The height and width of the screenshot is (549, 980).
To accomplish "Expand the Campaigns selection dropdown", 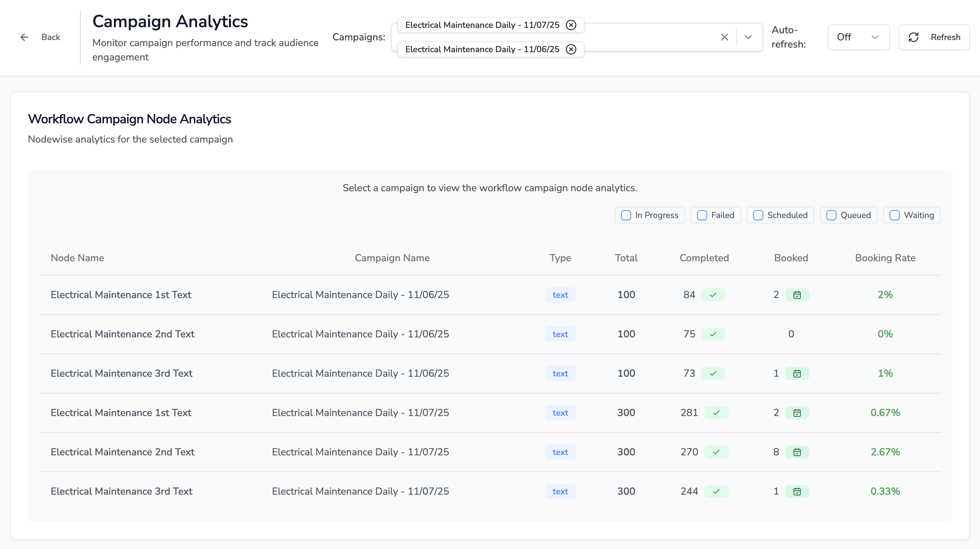I will (x=748, y=37).
